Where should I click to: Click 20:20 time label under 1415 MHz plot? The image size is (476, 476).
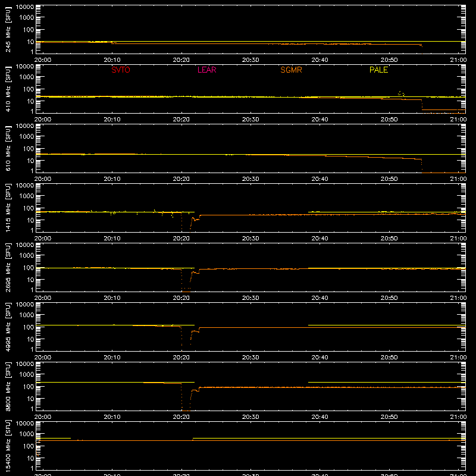[181, 239]
